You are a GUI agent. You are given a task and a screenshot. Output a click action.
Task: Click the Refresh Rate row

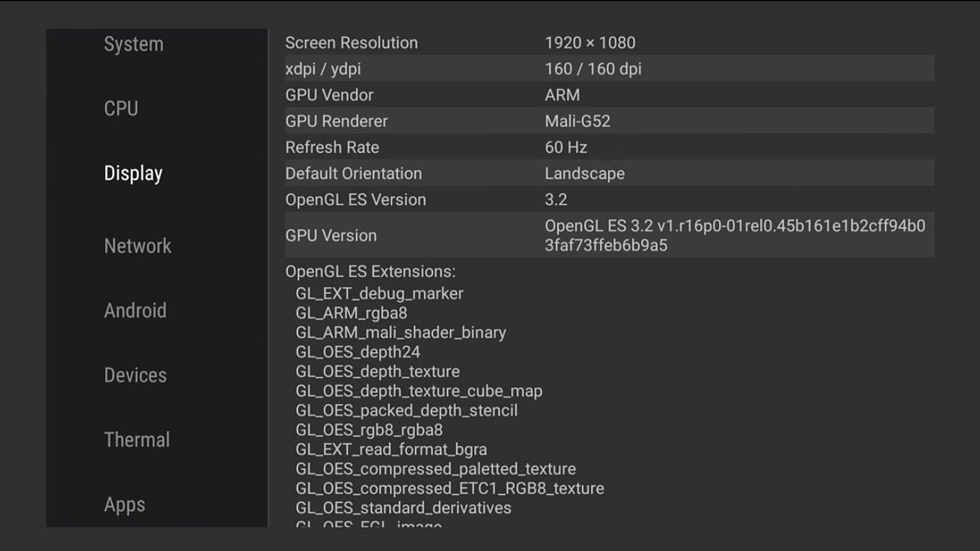608,147
